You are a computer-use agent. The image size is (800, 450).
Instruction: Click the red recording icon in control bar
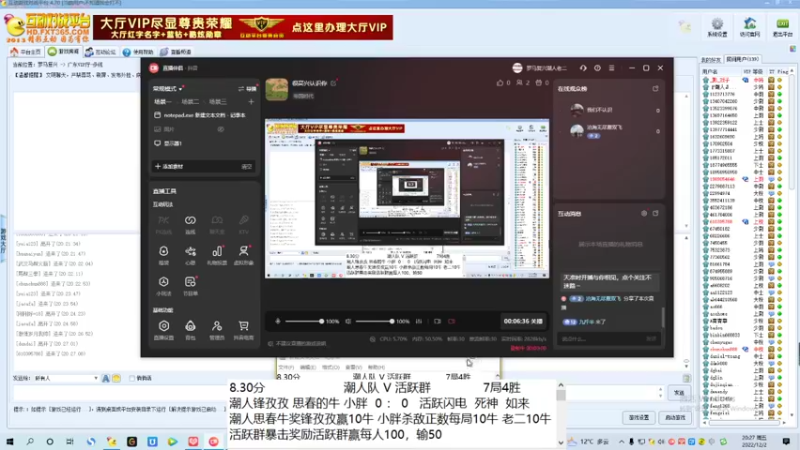pos(452,321)
